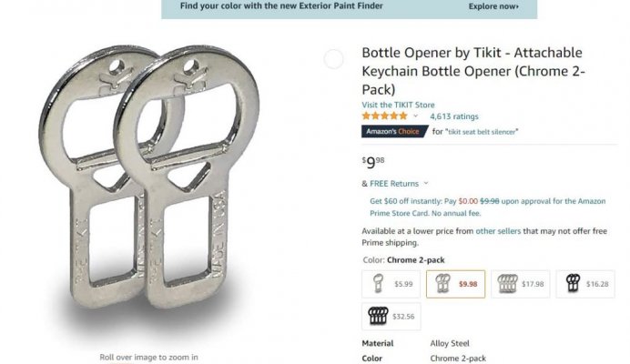Choose the black 4-pack $32.56 variant
The image size is (630, 364).
(x=391, y=317)
